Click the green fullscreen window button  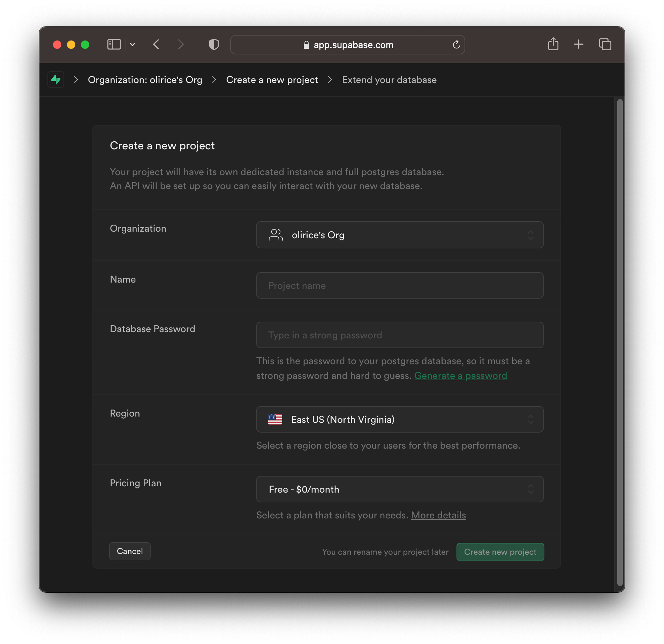(x=85, y=45)
